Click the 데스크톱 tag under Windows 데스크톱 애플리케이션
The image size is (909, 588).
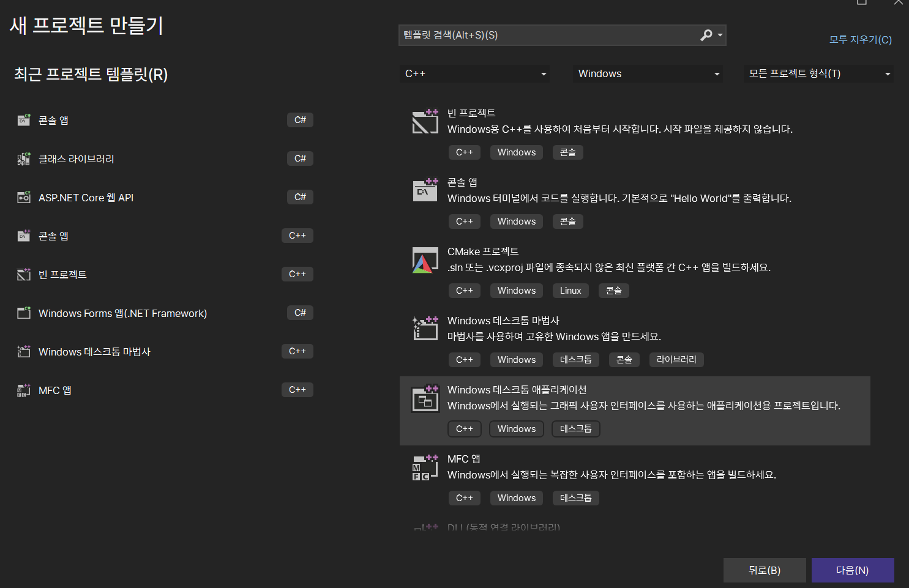click(576, 429)
